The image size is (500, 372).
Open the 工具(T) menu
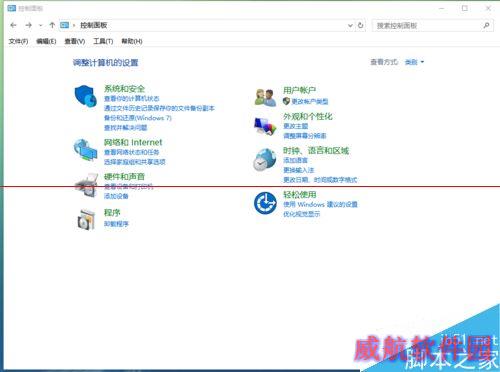point(103,41)
